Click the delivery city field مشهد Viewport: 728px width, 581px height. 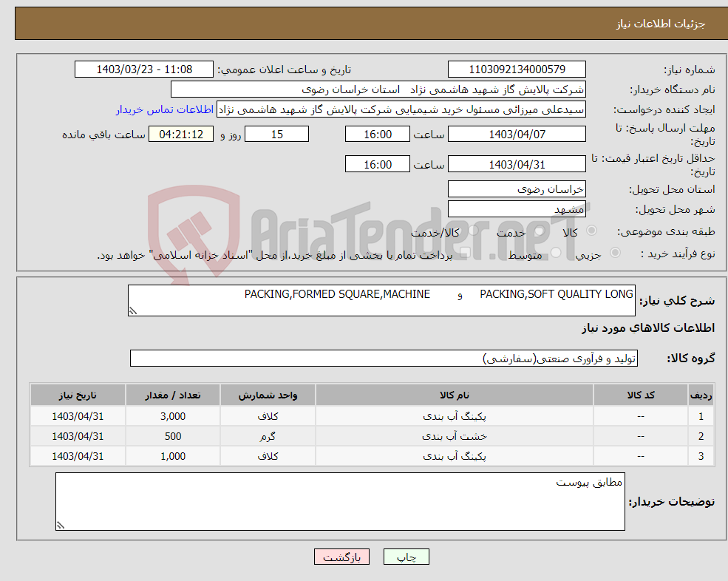(x=517, y=209)
